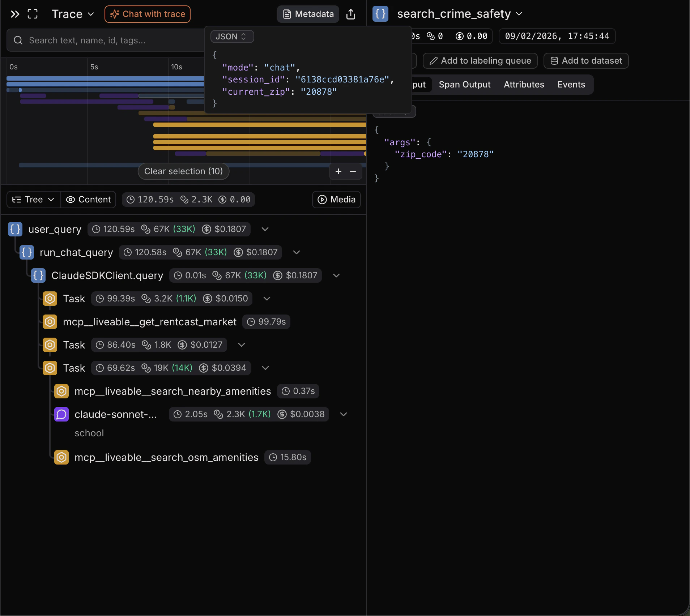The image size is (690, 616).
Task: Switch to the Events tab
Action: point(570,84)
